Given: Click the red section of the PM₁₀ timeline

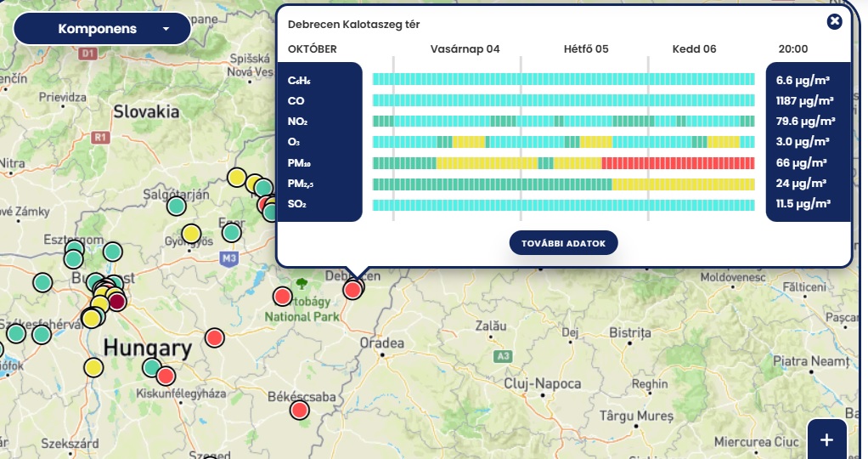Looking at the screenshot, I should click(x=678, y=163).
